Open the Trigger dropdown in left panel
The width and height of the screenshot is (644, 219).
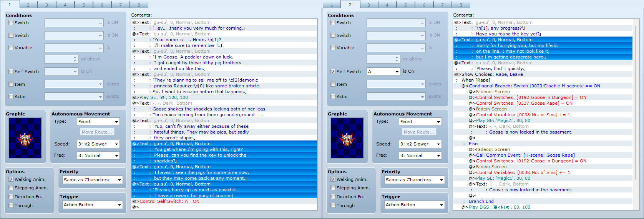point(93,205)
